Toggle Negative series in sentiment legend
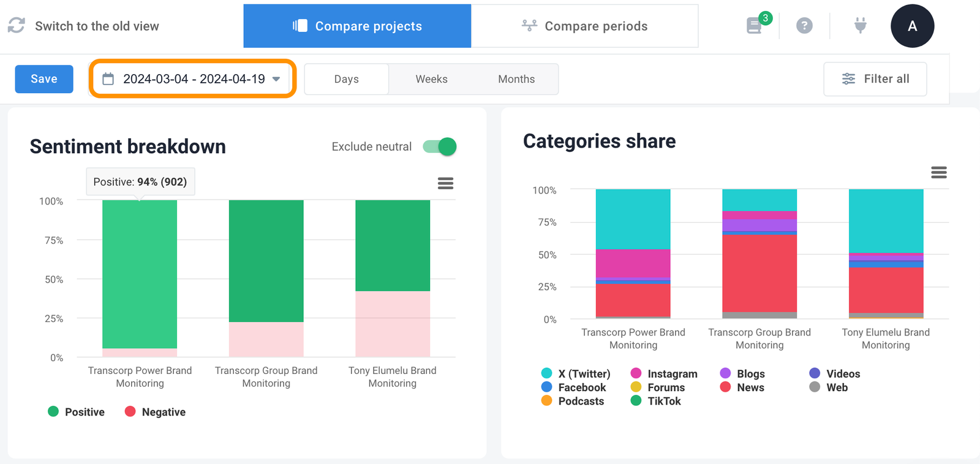The image size is (980, 464). click(155, 412)
